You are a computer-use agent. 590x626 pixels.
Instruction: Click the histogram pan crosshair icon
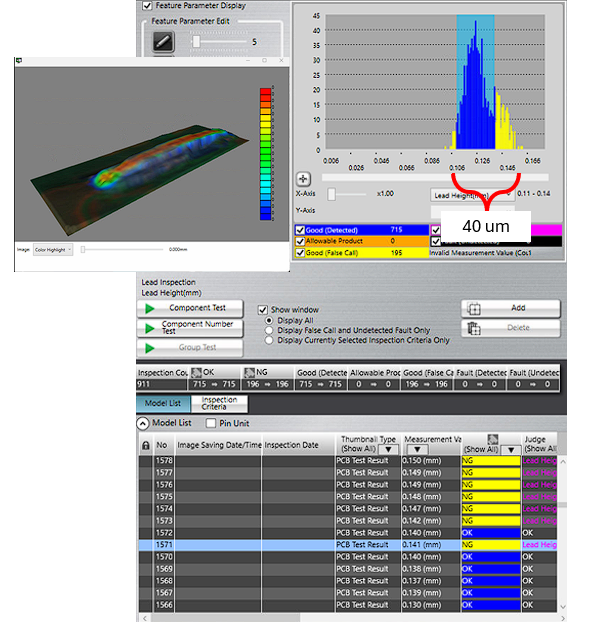pyautogui.click(x=303, y=179)
